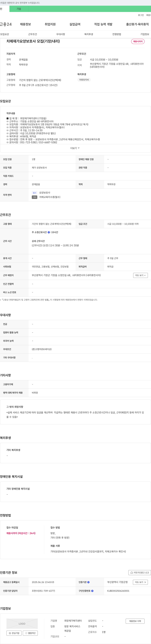Open 지도 보기 for 근무 예정지
The image size is (151, 644).
140,275
